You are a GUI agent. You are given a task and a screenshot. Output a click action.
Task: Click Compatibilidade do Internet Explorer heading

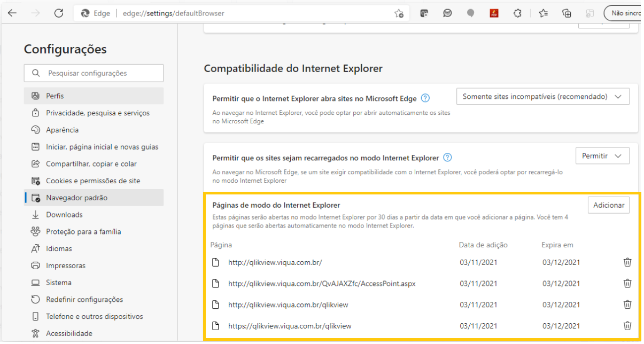coord(293,69)
